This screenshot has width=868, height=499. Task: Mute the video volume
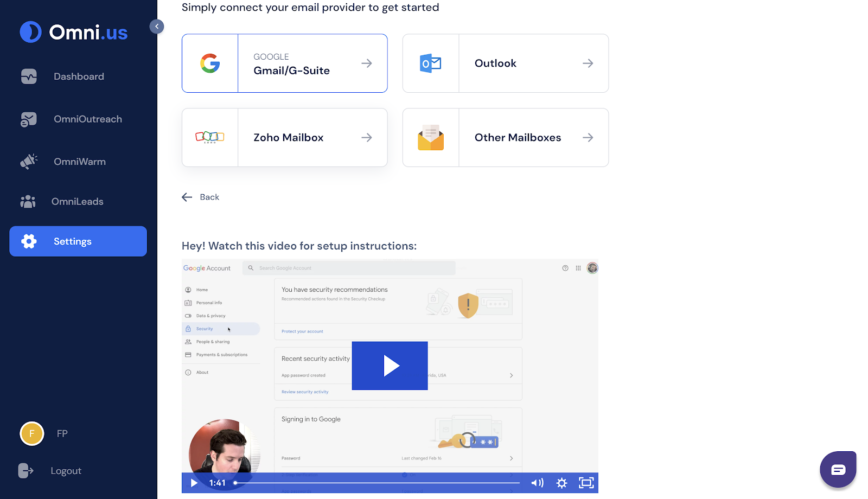(537, 483)
